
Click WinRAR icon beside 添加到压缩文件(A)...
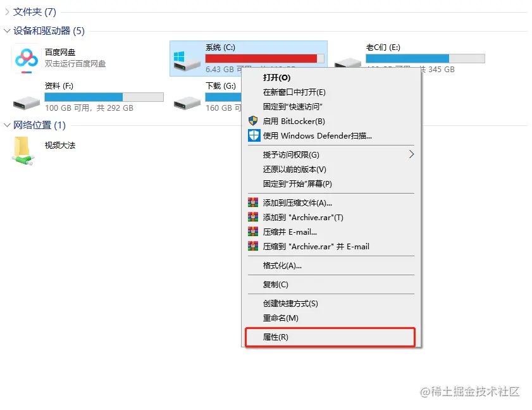(x=253, y=202)
